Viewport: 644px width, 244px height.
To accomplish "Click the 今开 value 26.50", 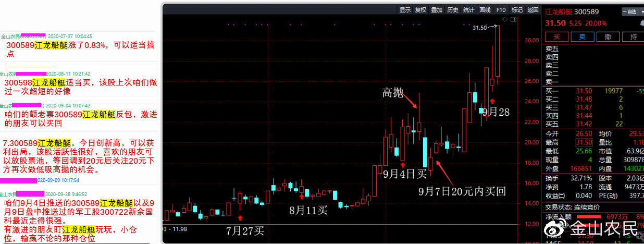I will pyautogui.click(x=585, y=134).
